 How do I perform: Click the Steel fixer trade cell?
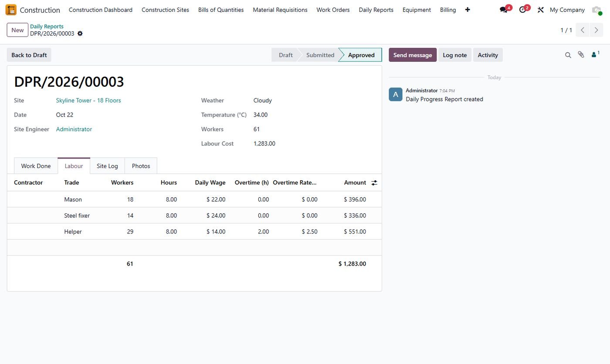click(77, 216)
